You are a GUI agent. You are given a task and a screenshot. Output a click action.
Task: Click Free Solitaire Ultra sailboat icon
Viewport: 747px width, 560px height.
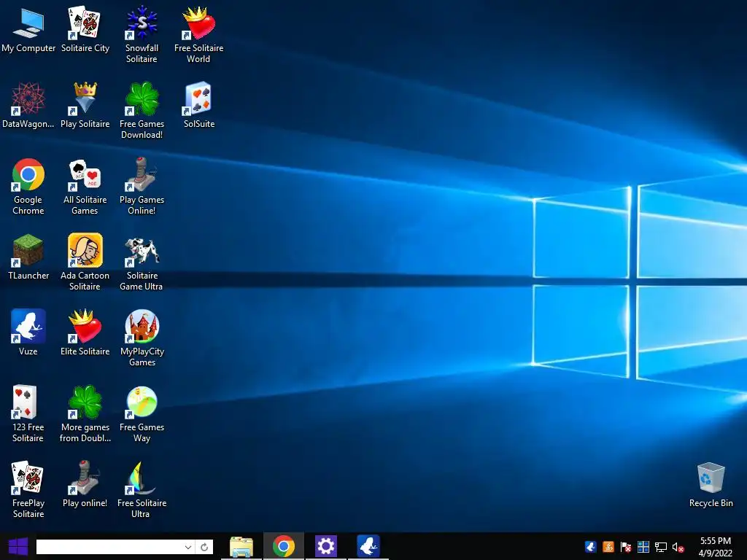(142, 478)
